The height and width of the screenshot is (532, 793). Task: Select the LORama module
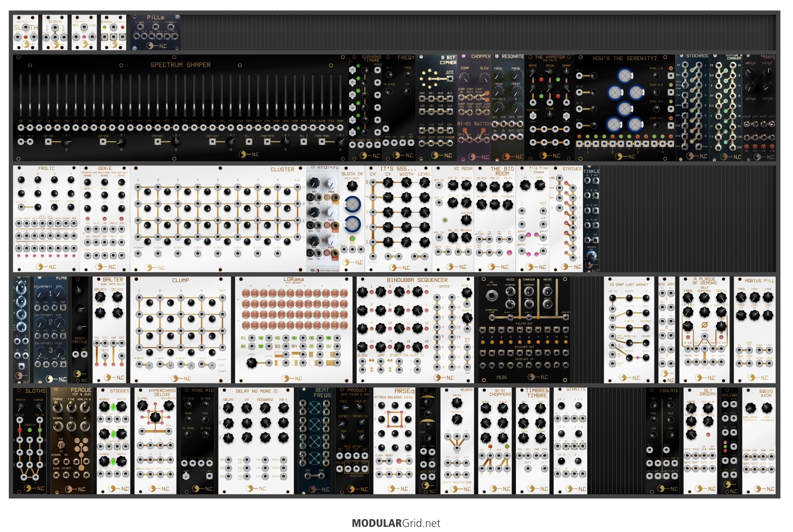point(294,330)
